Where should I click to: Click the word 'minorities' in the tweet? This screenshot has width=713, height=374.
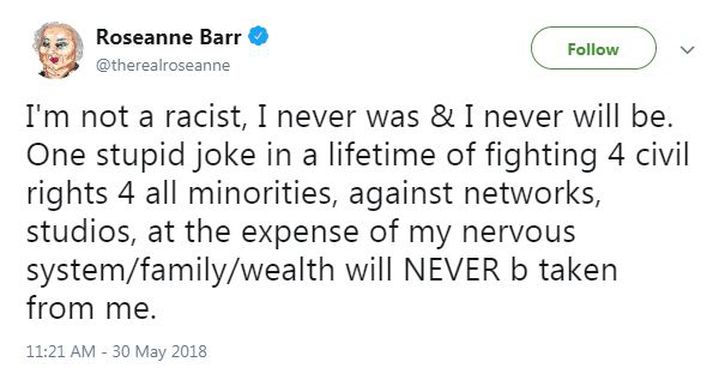[x=260, y=194]
